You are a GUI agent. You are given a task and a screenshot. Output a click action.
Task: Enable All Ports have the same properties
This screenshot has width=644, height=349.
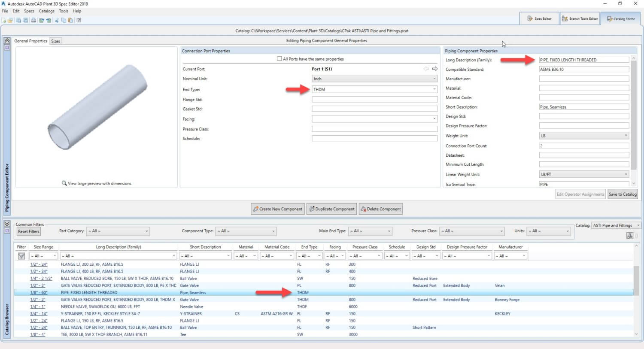(279, 59)
